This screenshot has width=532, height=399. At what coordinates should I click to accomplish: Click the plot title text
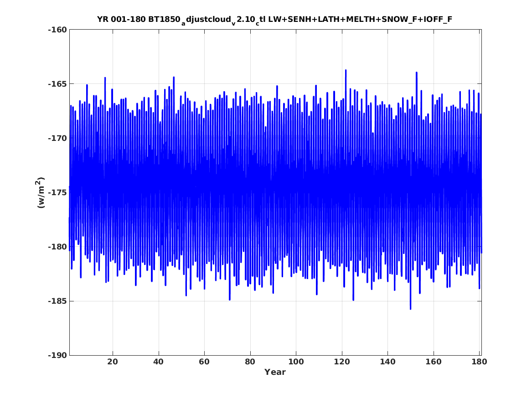click(274, 20)
